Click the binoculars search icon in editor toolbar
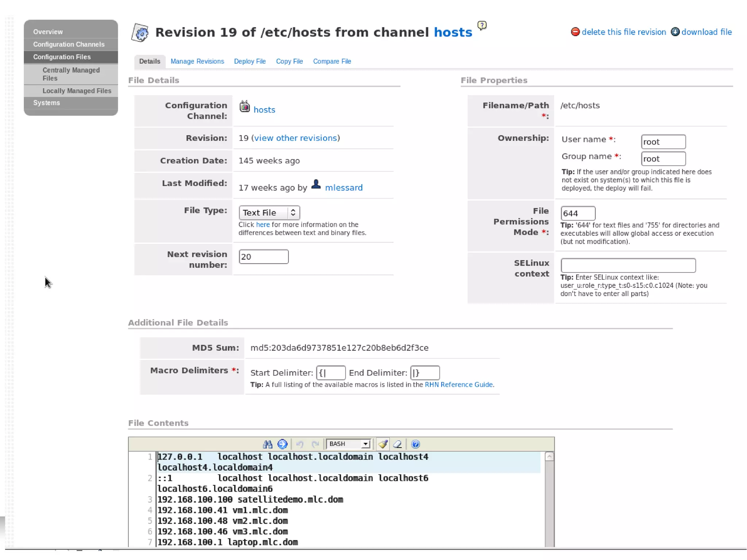Viewport: 747px width, 560px height. (x=267, y=444)
